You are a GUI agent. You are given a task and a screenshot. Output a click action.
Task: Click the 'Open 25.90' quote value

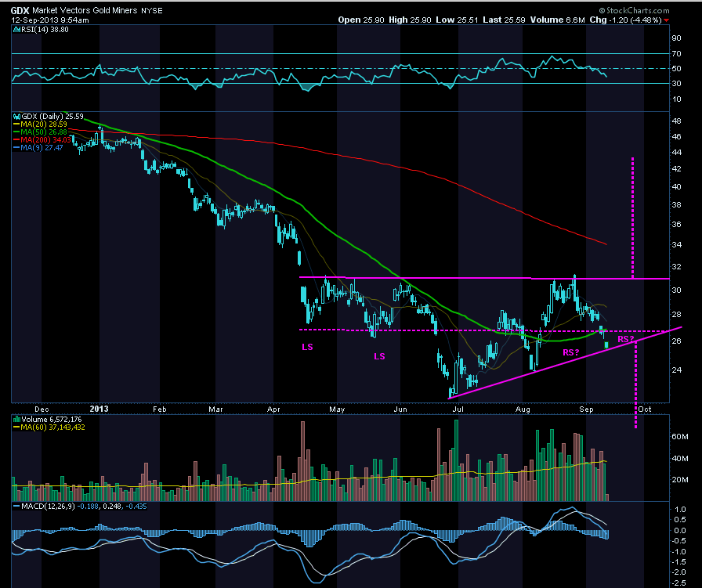pyautogui.click(x=361, y=20)
